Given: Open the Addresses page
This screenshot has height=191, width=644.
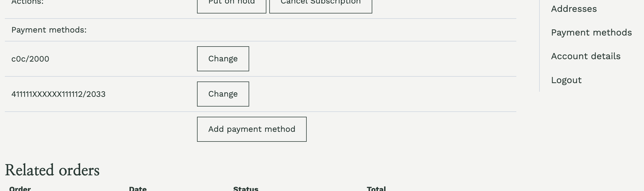Looking at the screenshot, I should click(574, 8).
